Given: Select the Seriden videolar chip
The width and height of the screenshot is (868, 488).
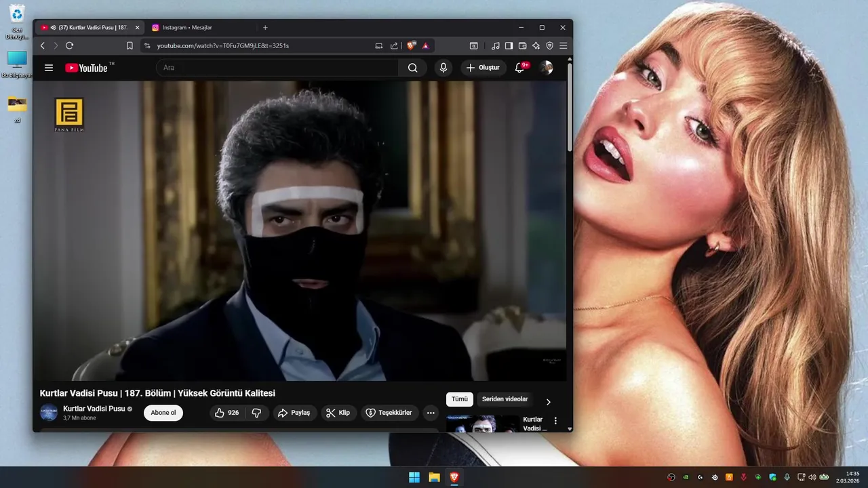Looking at the screenshot, I should pos(505,399).
